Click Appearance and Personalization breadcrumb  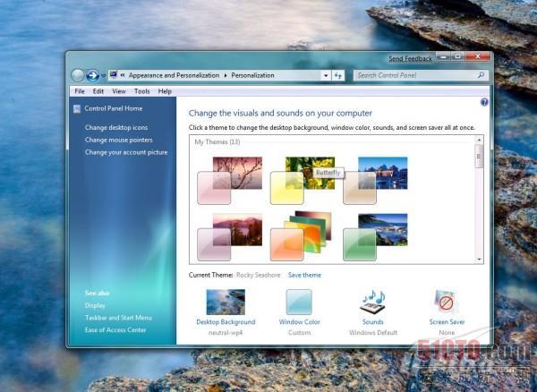[174, 75]
